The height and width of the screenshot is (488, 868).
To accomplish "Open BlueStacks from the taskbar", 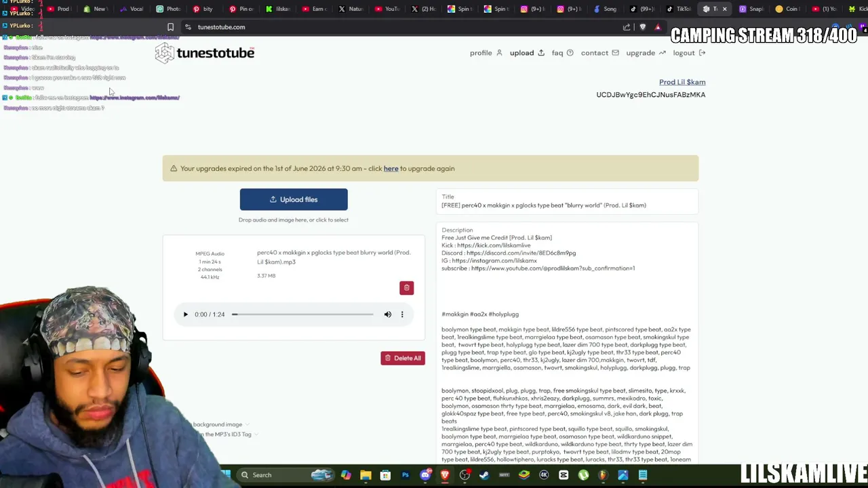I will tap(524, 475).
